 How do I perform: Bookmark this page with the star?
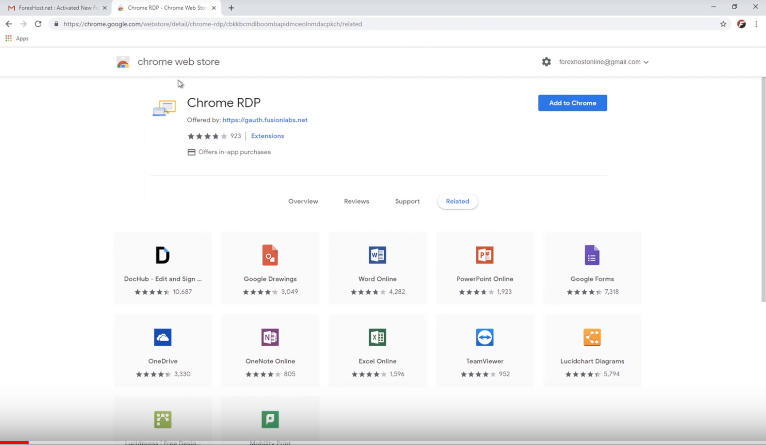(x=723, y=24)
